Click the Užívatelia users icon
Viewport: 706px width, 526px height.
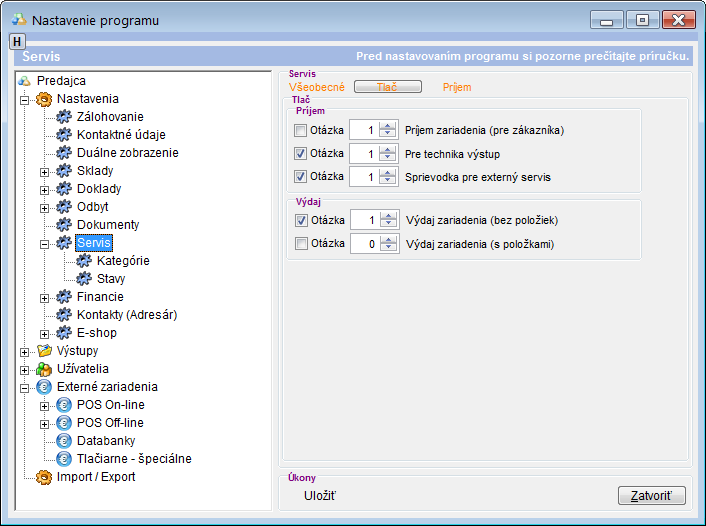pyautogui.click(x=44, y=369)
